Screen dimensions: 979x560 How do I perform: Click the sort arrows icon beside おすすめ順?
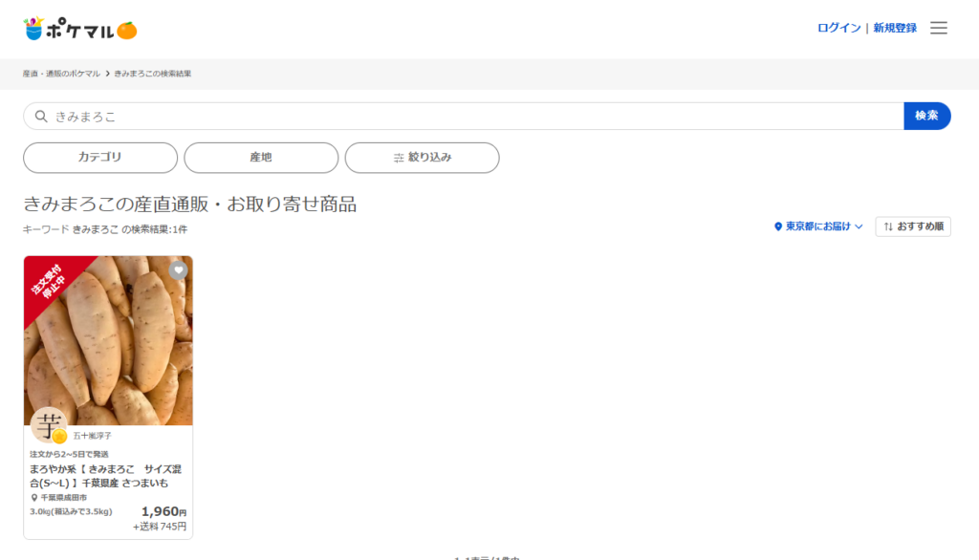(888, 226)
